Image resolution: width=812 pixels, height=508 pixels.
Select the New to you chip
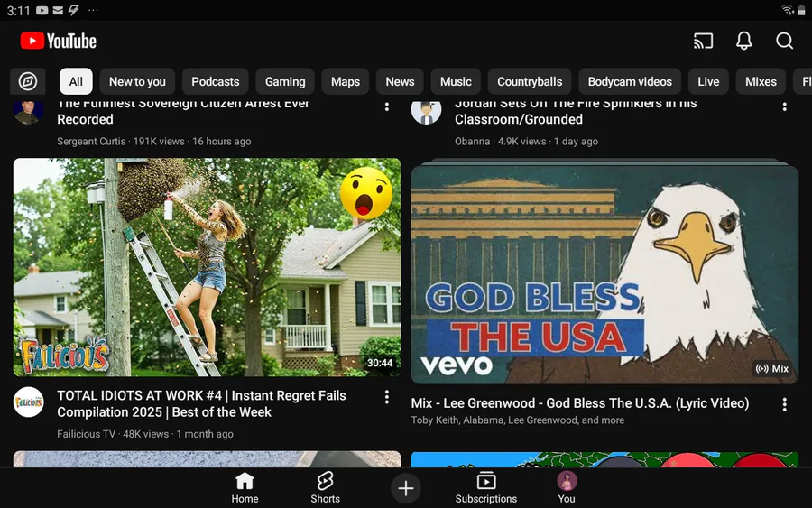pyautogui.click(x=137, y=81)
